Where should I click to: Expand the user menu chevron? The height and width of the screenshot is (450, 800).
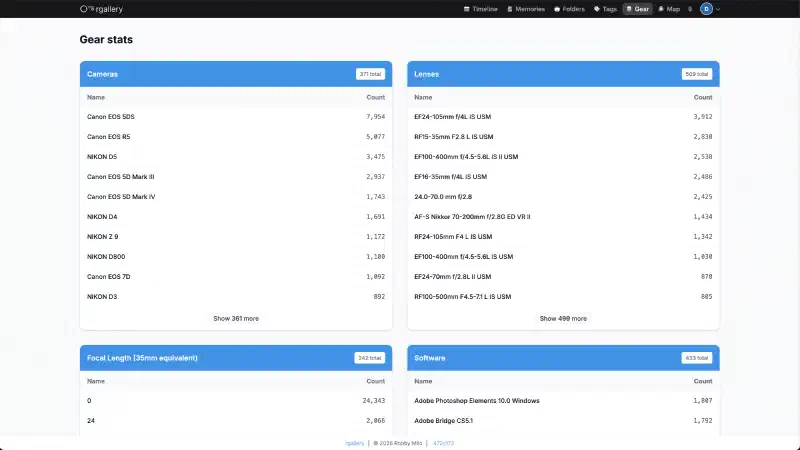[718, 9]
